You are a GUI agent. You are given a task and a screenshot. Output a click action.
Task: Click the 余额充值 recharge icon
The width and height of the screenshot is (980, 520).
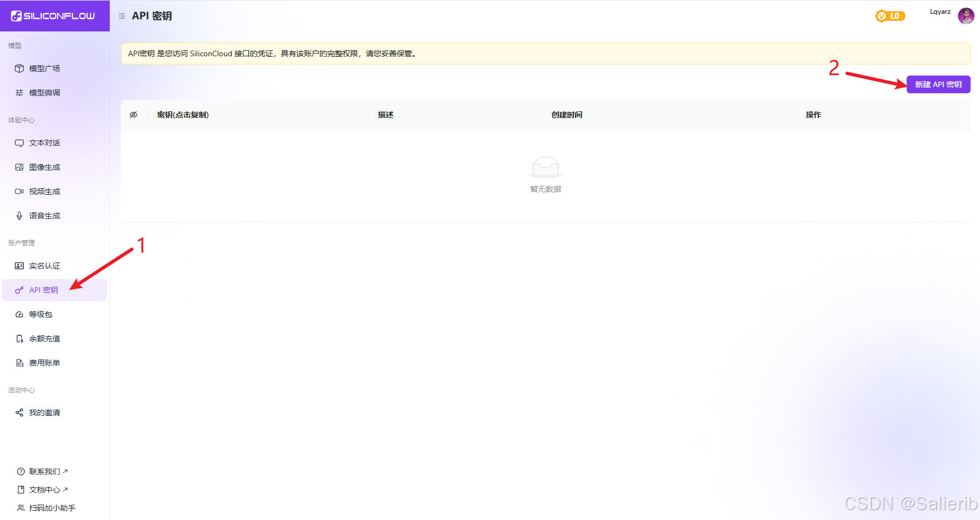[x=19, y=339]
